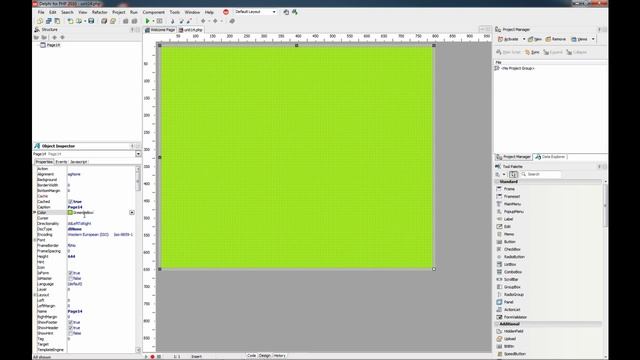Expand the Font property group

pos(35,240)
